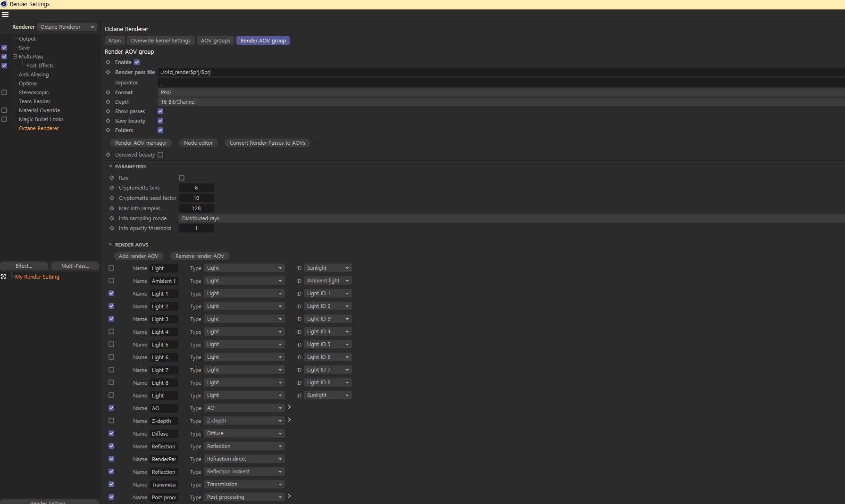Toggle the Show passes checkbox
Screen dimensions: 845x504
(x=160, y=111)
